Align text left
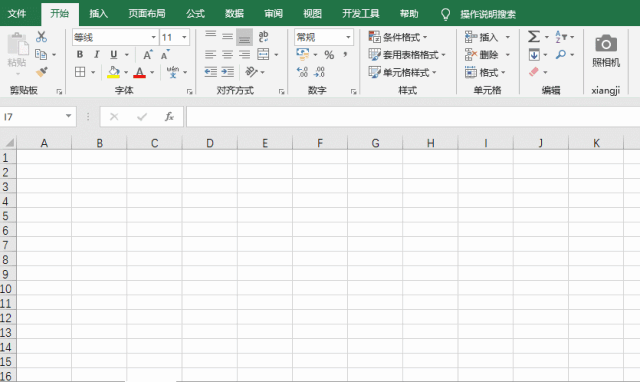 coord(211,54)
